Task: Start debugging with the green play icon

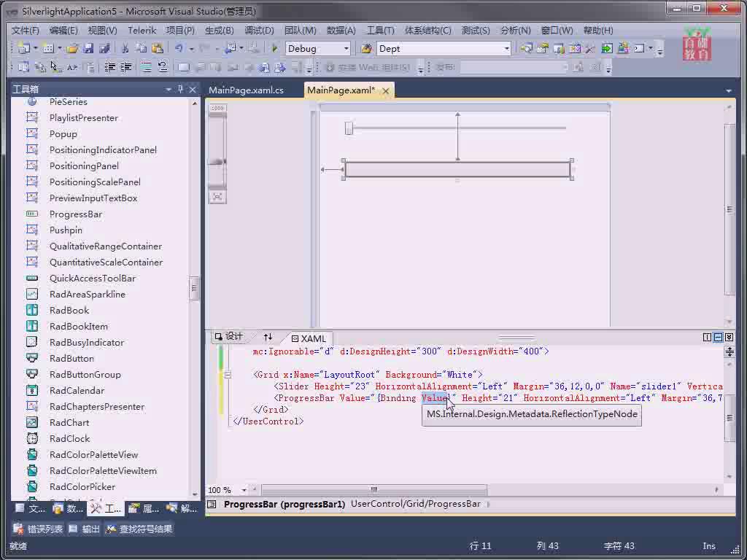Action: [274, 49]
